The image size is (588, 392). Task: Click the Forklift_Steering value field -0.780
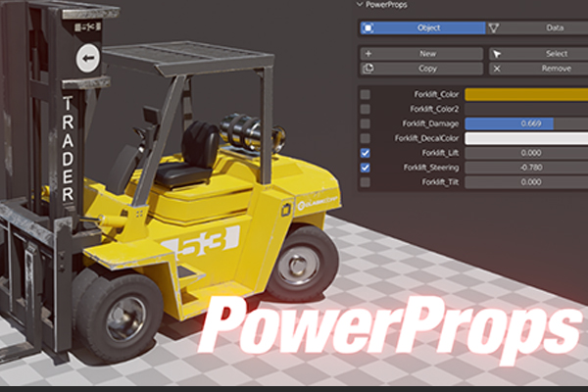(526, 168)
